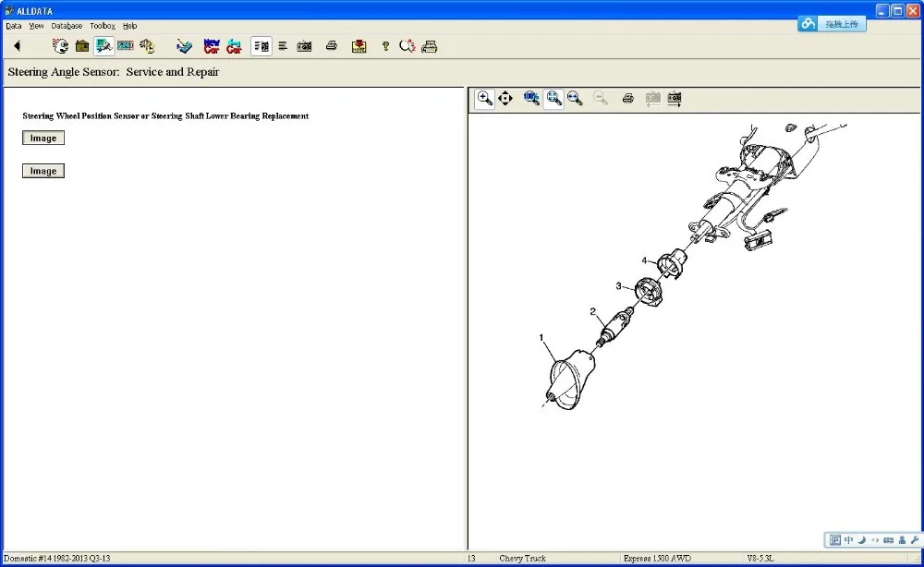Click the camera image view icon
The width and height of the screenshot is (924, 567).
point(304,46)
